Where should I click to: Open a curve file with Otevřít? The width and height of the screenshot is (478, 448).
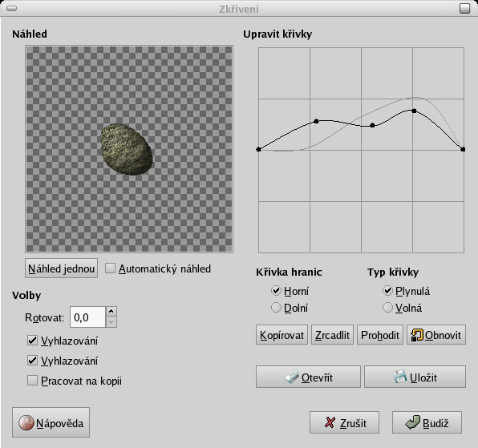click(x=308, y=377)
